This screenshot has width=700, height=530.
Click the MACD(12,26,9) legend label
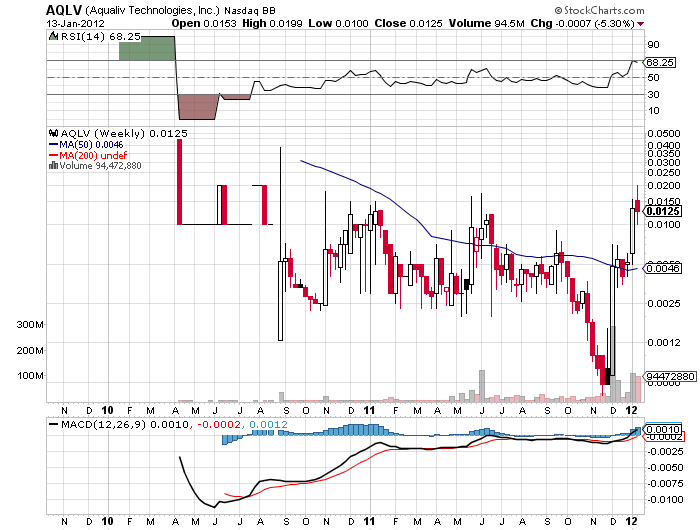tap(104, 424)
